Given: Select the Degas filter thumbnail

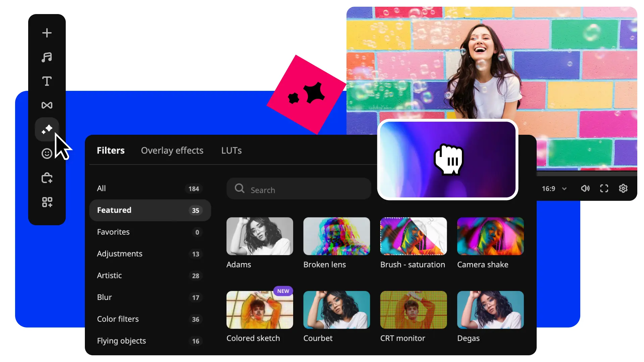Looking at the screenshot, I should (x=490, y=310).
